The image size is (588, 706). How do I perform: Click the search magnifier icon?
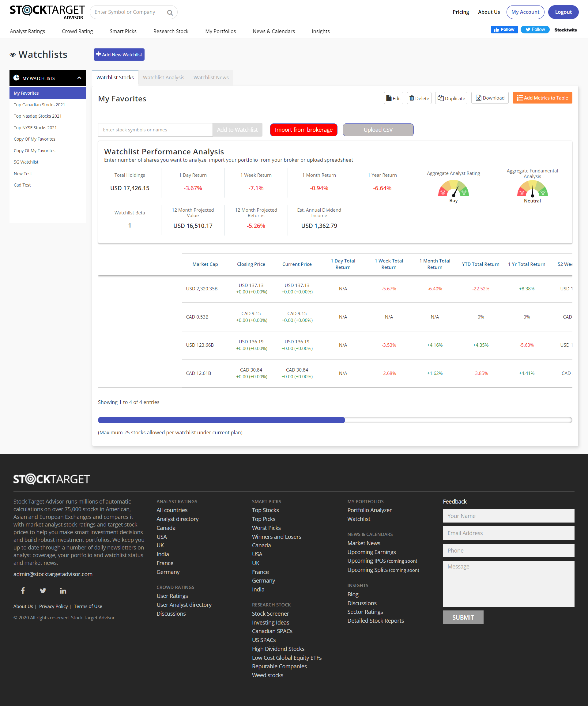tap(170, 13)
